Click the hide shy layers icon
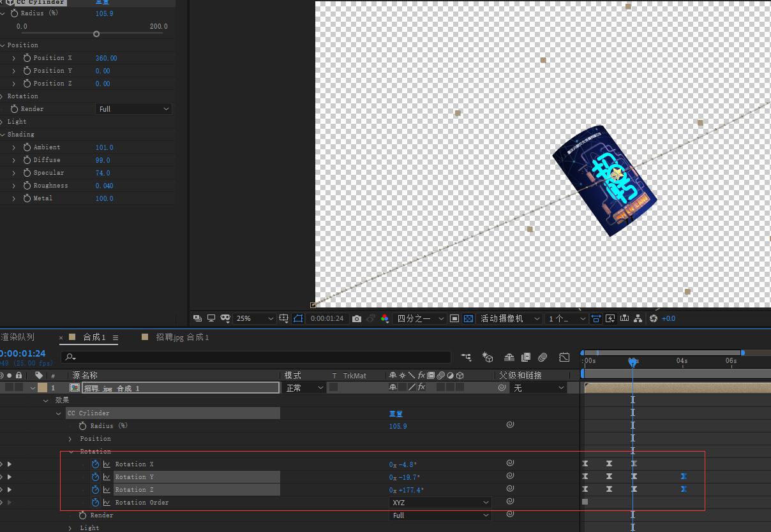 pyautogui.click(x=509, y=357)
